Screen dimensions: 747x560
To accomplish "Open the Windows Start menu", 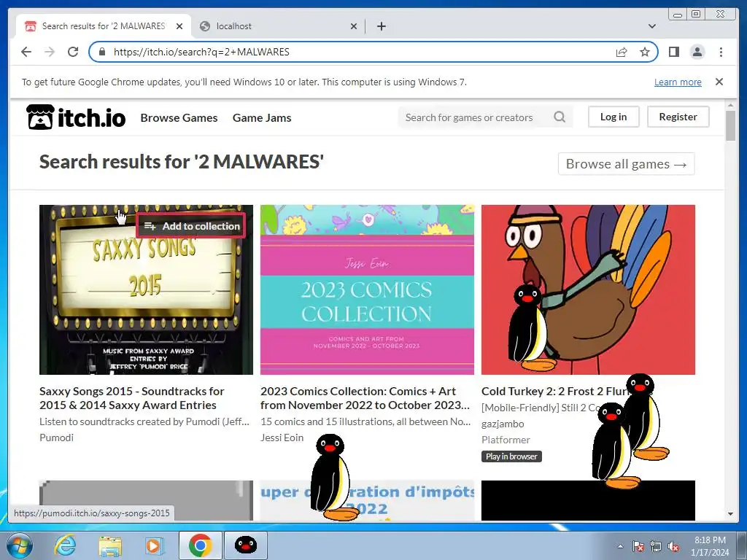I will (19, 545).
